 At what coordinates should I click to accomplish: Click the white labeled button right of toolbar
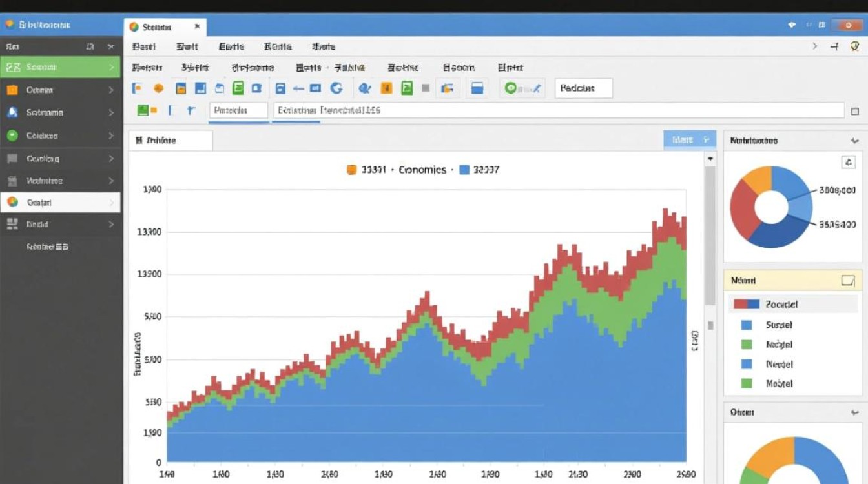(x=583, y=88)
